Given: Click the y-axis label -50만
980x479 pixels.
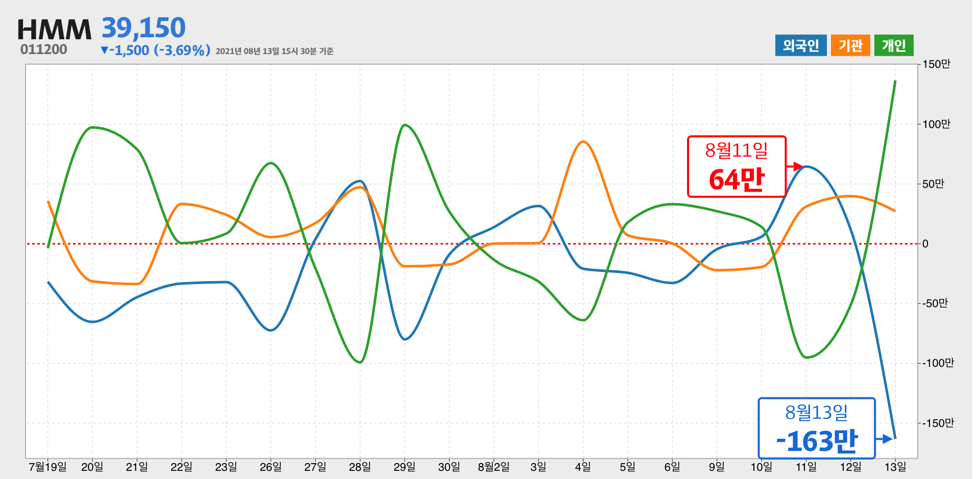Looking at the screenshot, I should click(x=935, y=304).
